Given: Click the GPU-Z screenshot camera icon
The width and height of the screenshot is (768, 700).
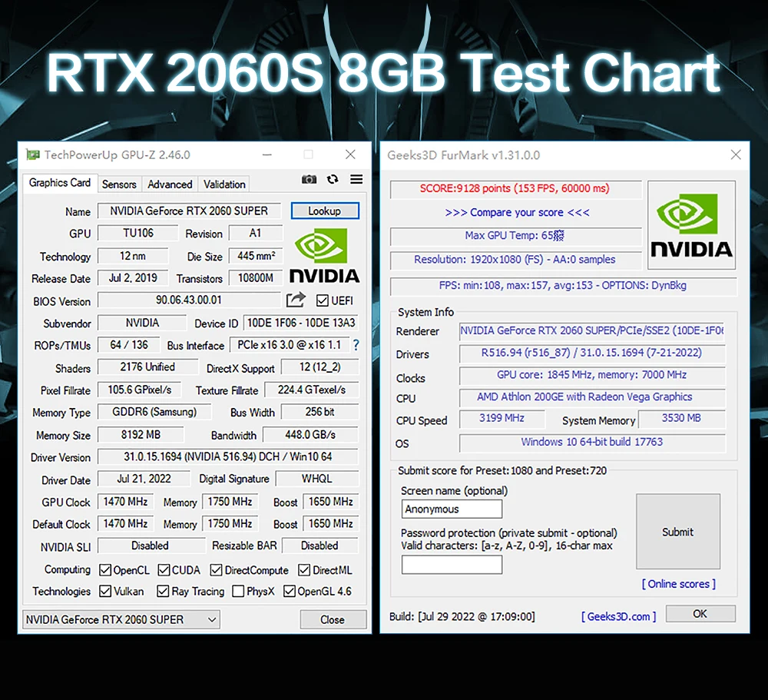Looking at the screenshot, I should click(x=309, y=179).
